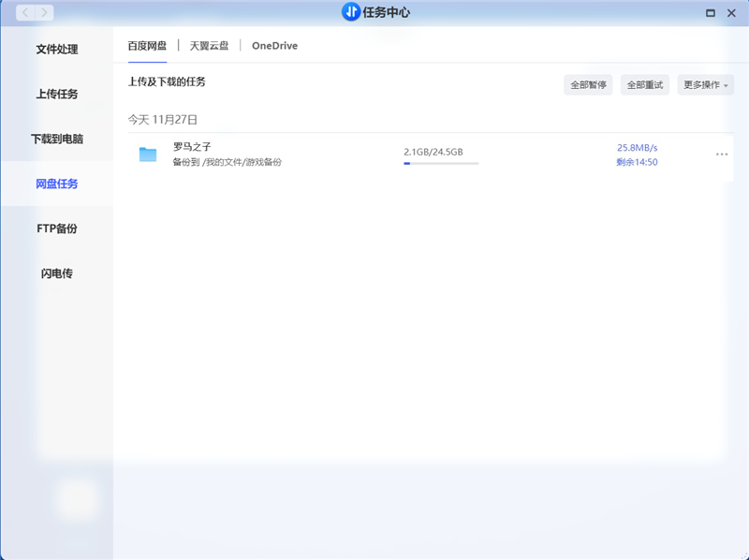Click the 任务中心 logo icon
The height and width of the screenshot is (560, 749).
coord(350,12)
